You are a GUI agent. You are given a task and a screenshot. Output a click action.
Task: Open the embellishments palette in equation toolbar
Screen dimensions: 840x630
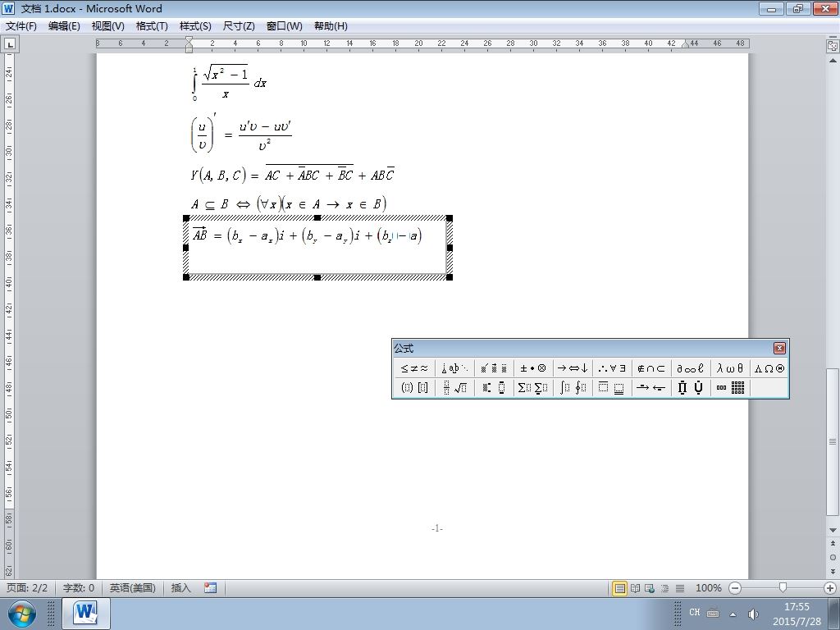coord(493,368)
